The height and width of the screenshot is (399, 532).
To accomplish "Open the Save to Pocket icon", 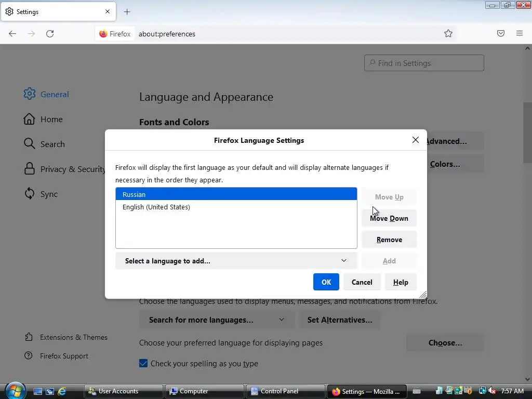I will click(x=501, y=33).
